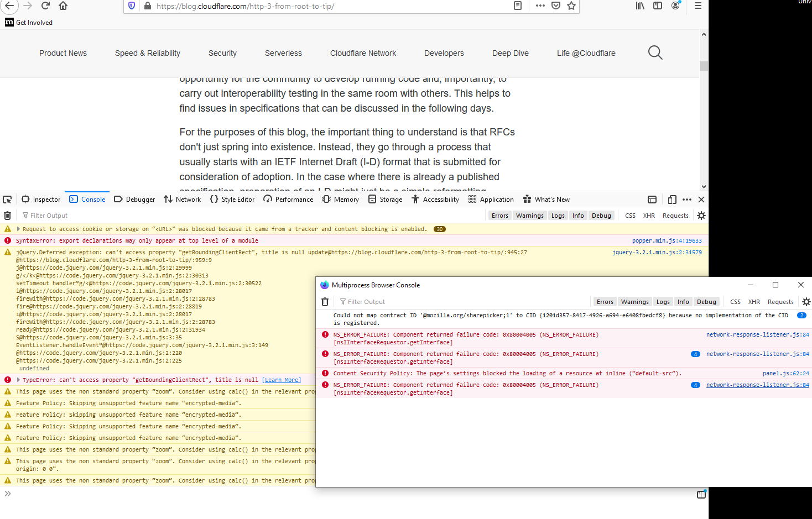Open the Library icon in the toolbar

coord(640,6)
